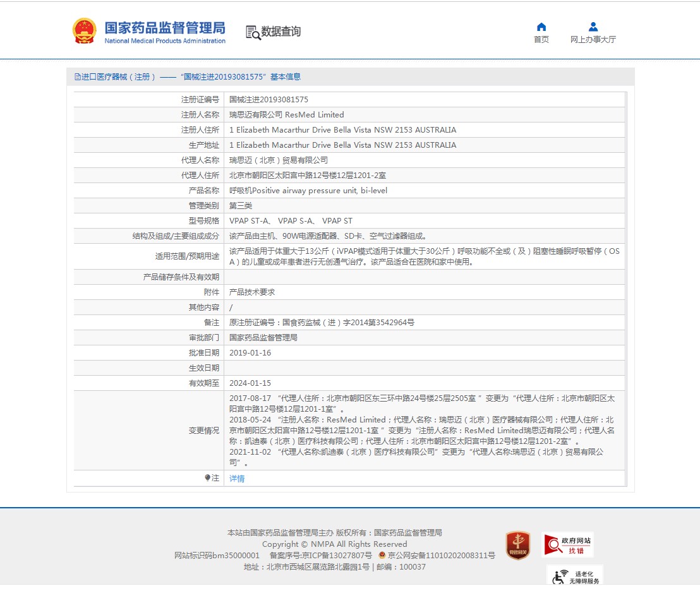Screen dimensions: 700x598
Task: Open the 数据查询 magnifier document icon
Action: pyautogui.click(x=253, y=32)
